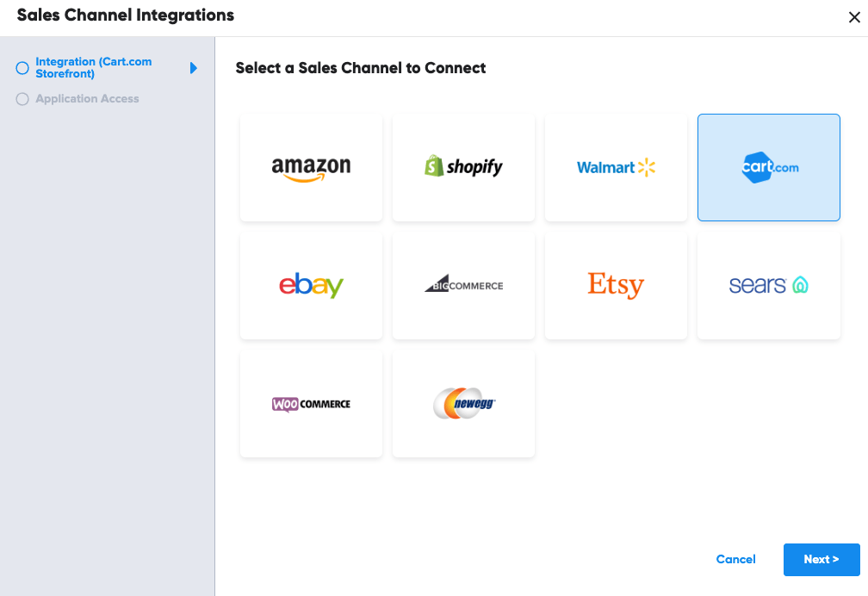This screenshot has height=596, width=868.
Task: Select the Cart.com channel tile
Action: (x=769, y=168)
